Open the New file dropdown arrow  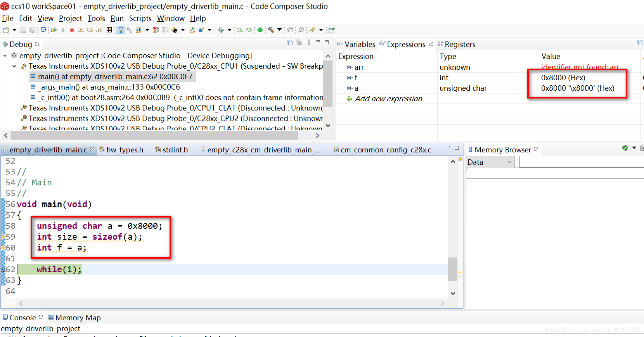(14, 30)
